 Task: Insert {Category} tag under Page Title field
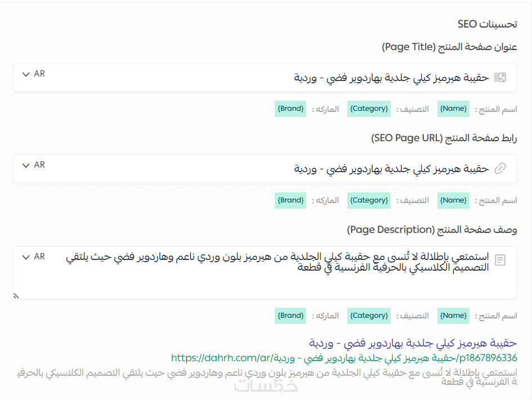[369, 109]
